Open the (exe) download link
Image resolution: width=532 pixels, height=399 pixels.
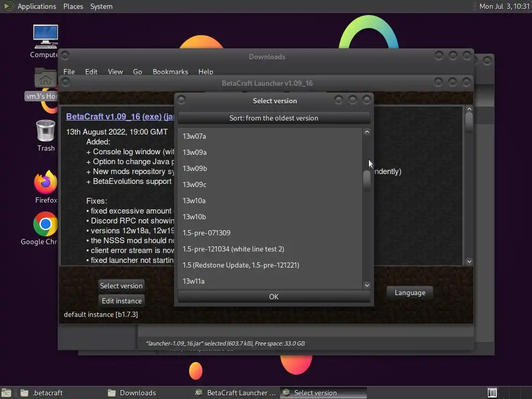(152, 116)
